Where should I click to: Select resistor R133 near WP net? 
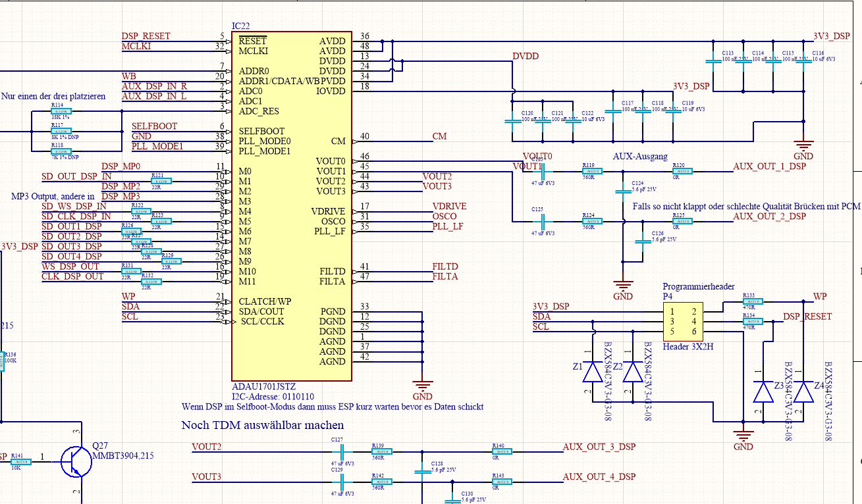pyautogui.click(x=753, y=302)
